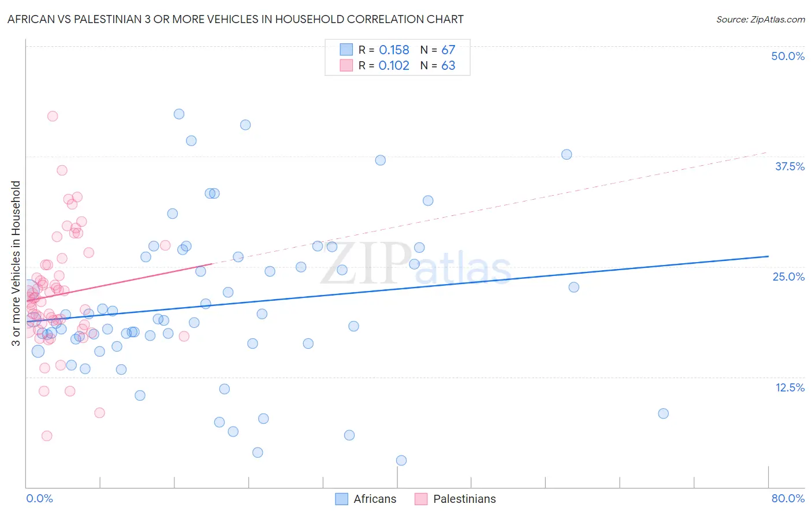Click the topmost pink Palestinian data point
812x515 pixels.
pyautogui.click(x=53, y=116)
